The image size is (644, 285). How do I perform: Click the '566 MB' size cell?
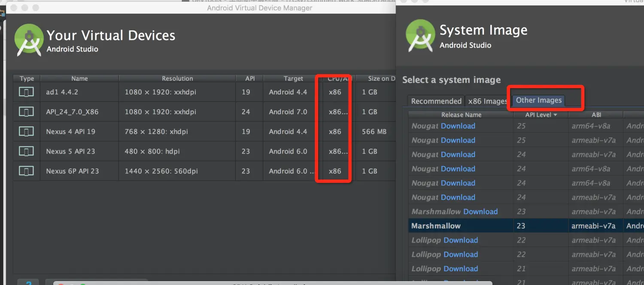tap(374, 132)
